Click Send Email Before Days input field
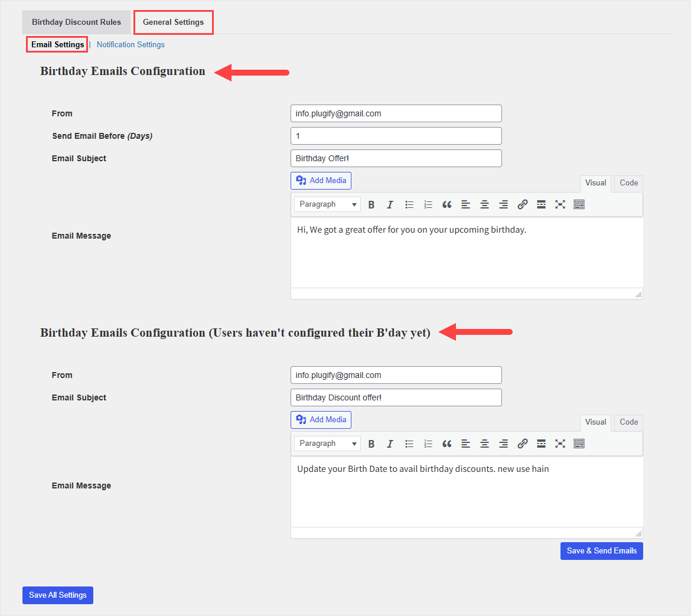The width and height of the screenshot is (691, 616). [x=396, y=136]
